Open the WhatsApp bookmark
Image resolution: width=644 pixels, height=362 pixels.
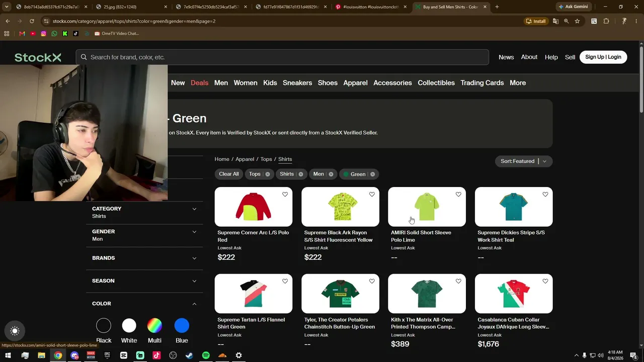(54, 34)
